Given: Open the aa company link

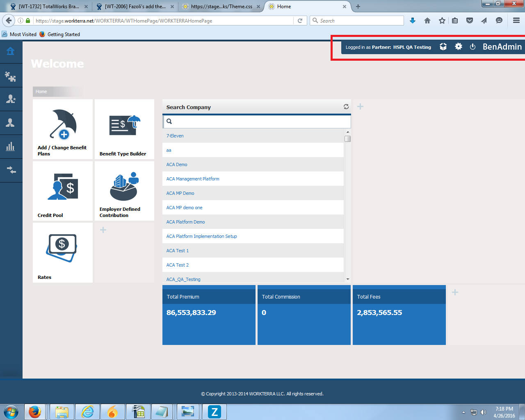Looking at the screenshot, I should pyautogui.click(x=169, y=150).
